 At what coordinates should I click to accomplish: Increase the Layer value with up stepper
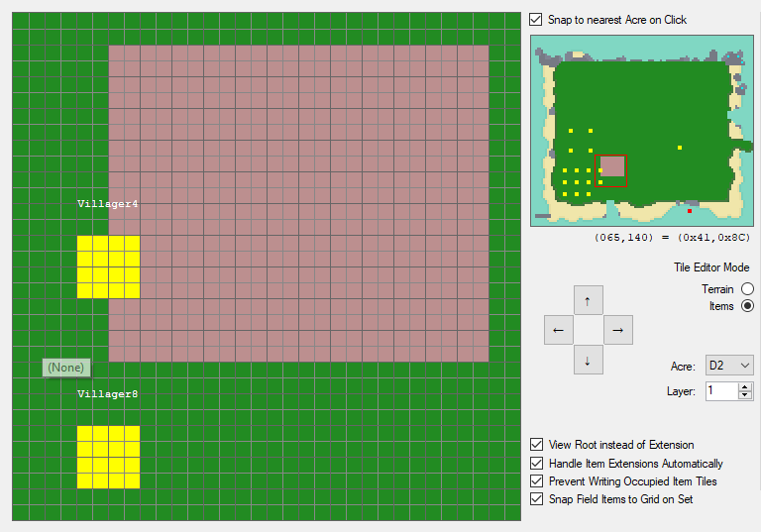pyautogui.click(x=745, y=387)
